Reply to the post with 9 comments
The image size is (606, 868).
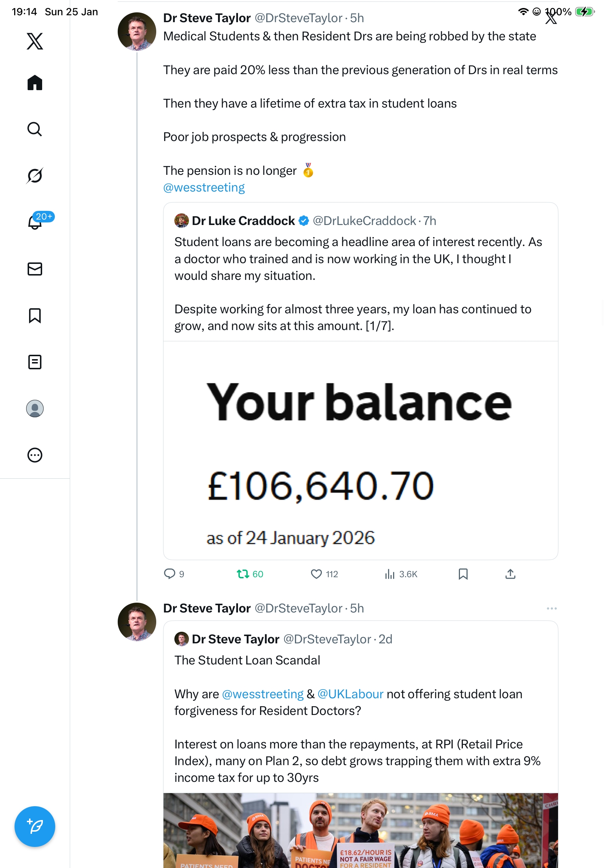click(x=170, y=574)
